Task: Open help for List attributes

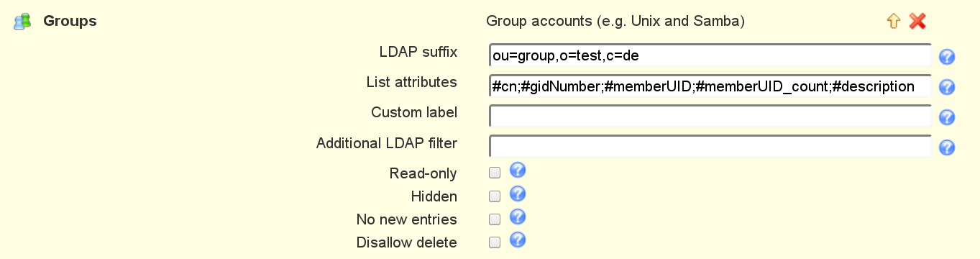Action: 947,87
